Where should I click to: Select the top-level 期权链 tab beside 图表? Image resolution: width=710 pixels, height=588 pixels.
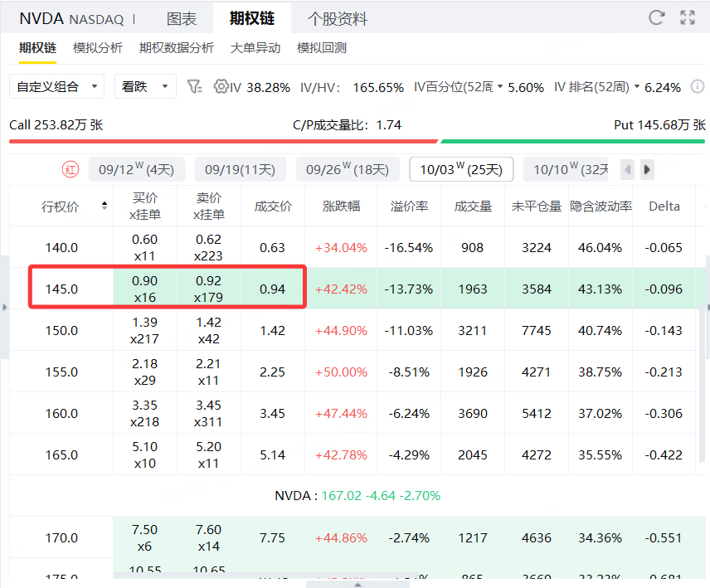tap(252, 18)
